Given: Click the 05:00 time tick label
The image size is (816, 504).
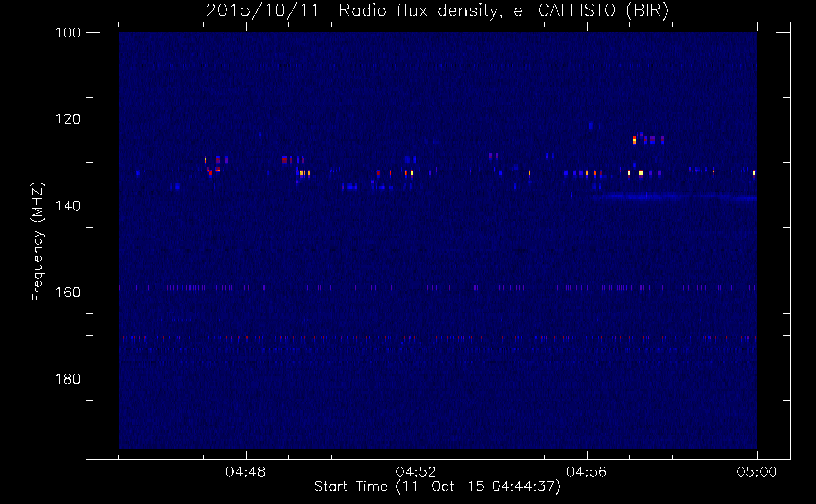Looking at the screenshot, I should click(756, 472).
